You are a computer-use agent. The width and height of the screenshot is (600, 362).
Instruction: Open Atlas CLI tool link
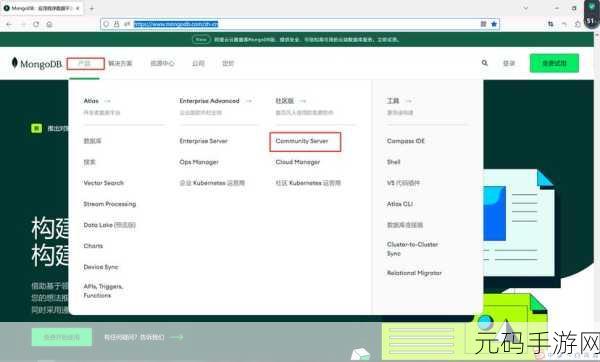399,204
